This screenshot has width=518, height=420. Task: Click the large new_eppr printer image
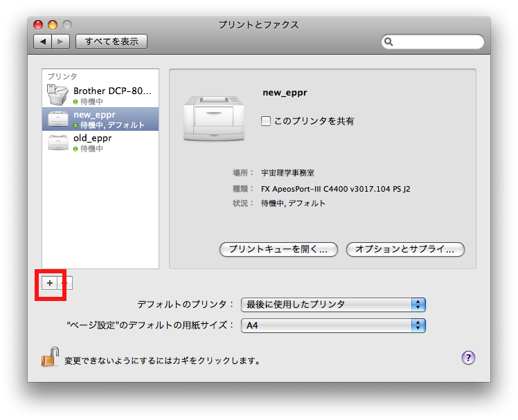coord(214,118)
